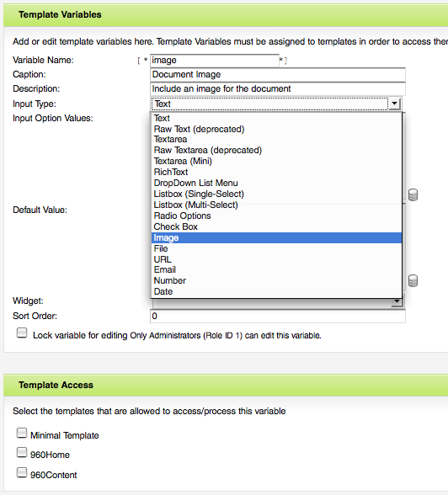Choose Textarea input type
Image resolution: width=448 pixels, height=495 pixels.
tap(276, 139)
